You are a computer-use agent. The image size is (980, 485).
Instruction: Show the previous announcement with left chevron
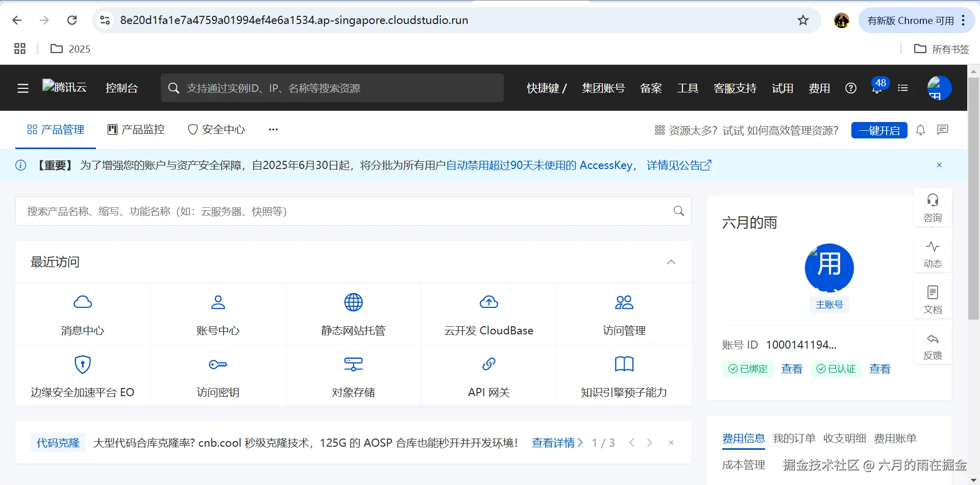pyautogui.click(x=632, y=443)
